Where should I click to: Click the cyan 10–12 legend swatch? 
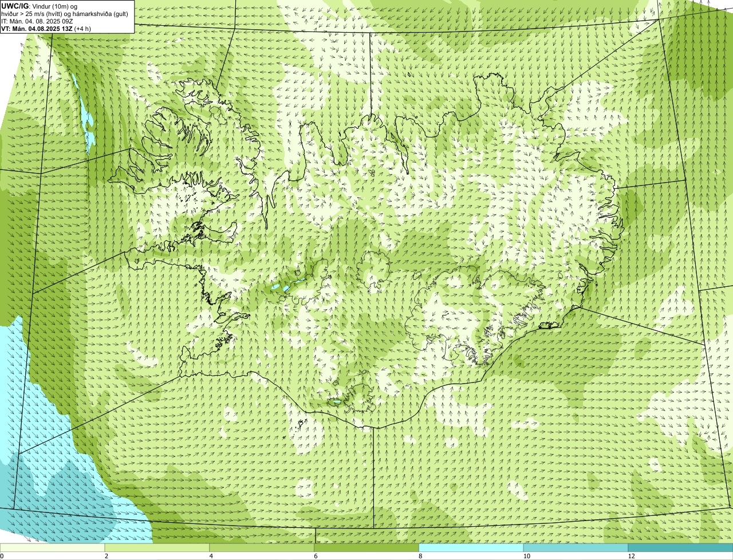tap(576, 547)
